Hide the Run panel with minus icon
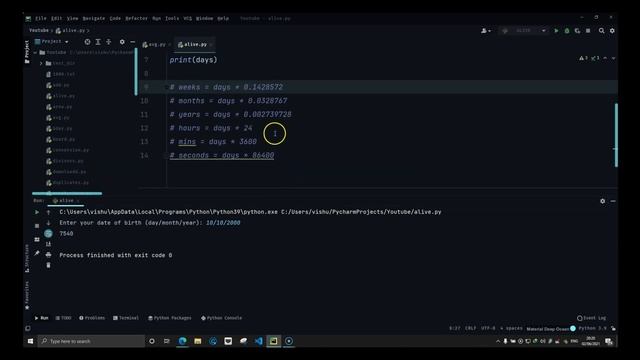The height and width of the screenshot is (360, 640). click(x=613, y=201)
